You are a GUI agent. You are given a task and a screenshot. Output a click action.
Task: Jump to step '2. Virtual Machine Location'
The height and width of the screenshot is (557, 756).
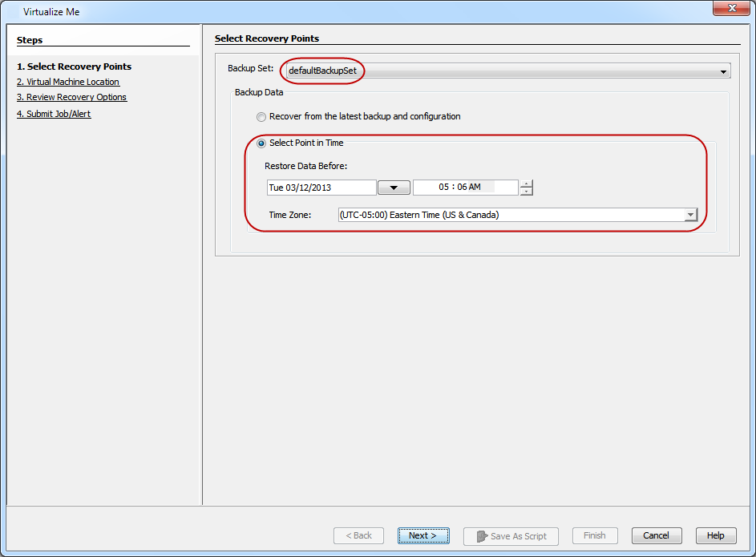tap(68, 82)
